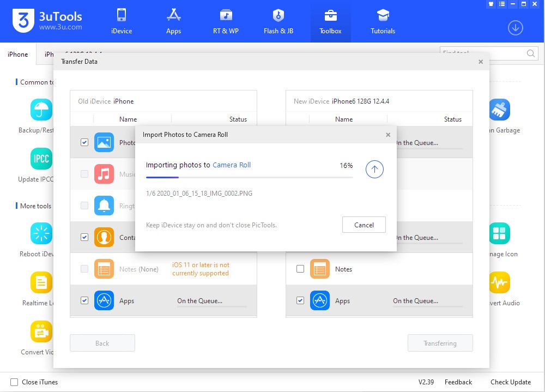The image size is (545, 392).
Task: Cancel the photo import
Action: [x=364, y=225]
